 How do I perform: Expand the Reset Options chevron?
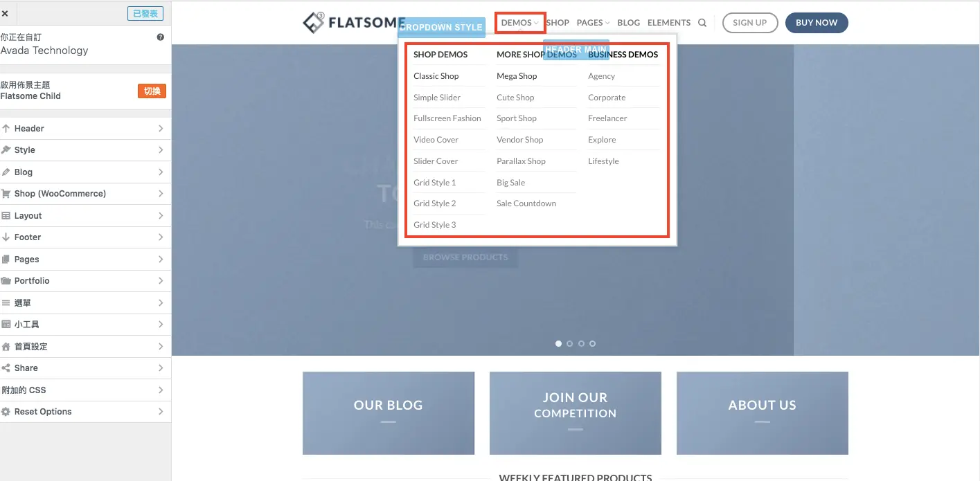161,411
